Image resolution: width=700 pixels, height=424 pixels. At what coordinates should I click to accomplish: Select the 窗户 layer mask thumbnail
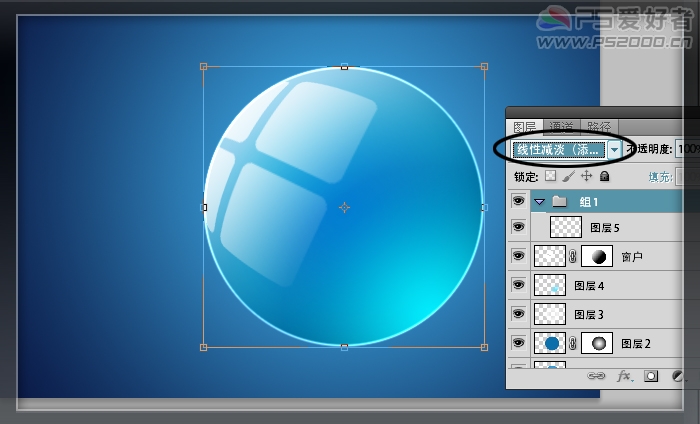pos(596,256)
